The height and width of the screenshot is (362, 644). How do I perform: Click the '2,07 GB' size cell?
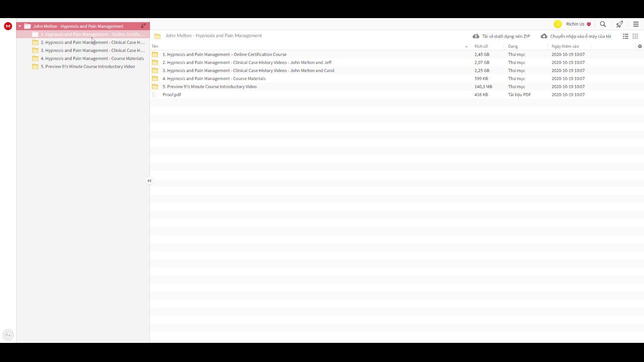[x=482, y=62]
